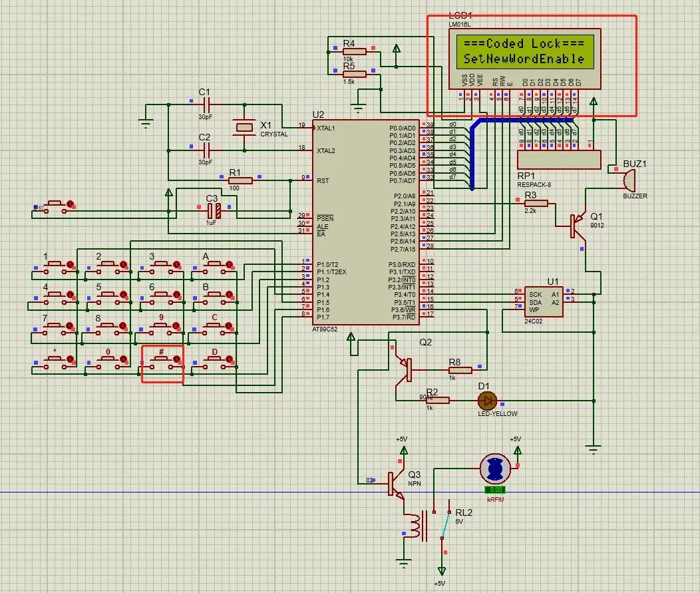The image size is (700, 593).
Task: Click the motor kRPM speed readout
Action: (x=495, y=490)
